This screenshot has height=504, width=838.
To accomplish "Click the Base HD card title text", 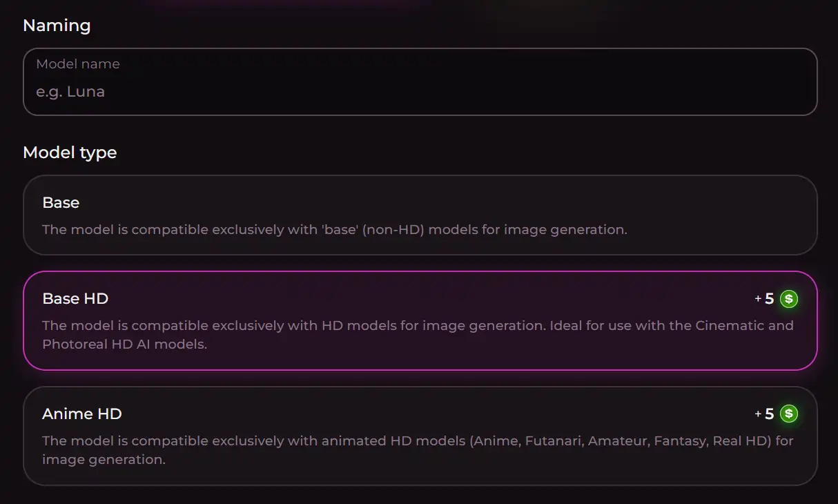I will pyautogui.click(x=75, y=298).
